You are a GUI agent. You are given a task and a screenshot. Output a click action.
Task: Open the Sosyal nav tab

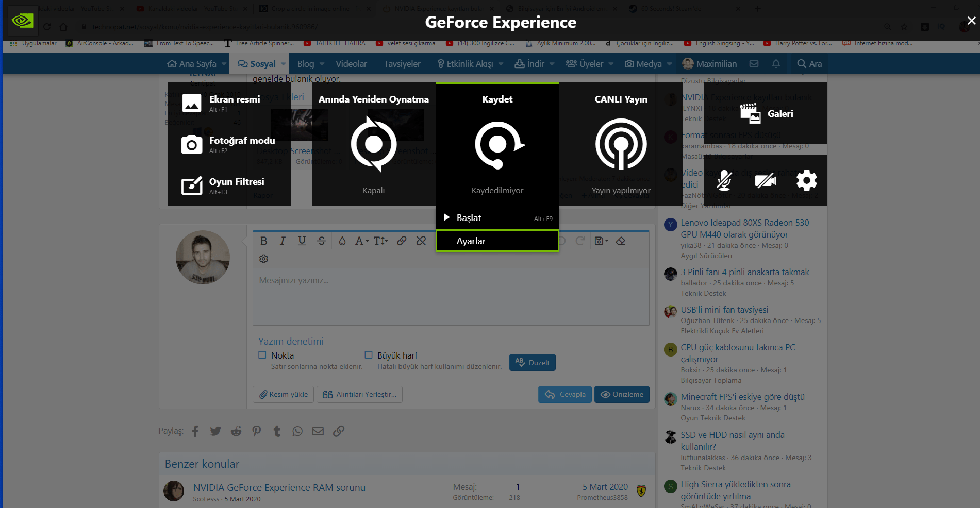257,64
